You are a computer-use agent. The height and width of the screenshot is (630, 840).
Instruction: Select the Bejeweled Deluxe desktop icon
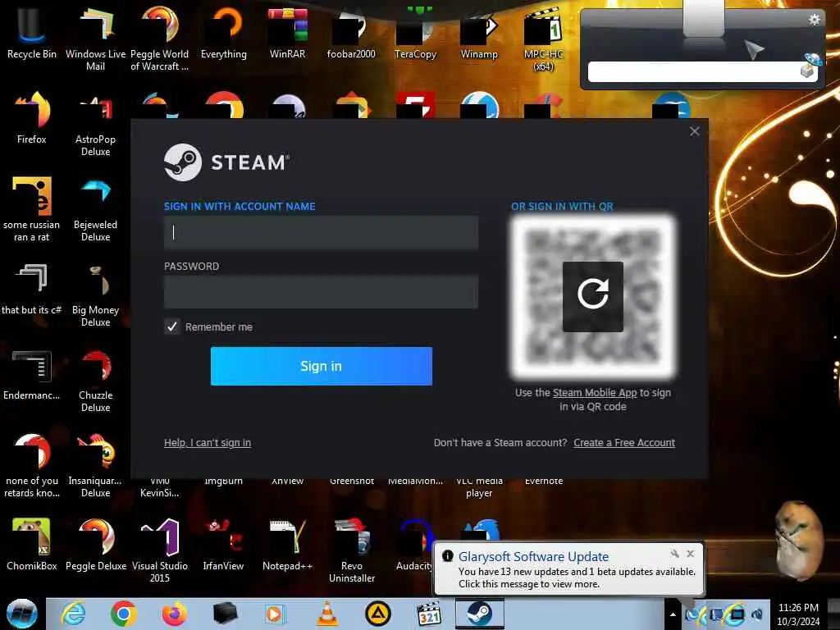(95, 210)
